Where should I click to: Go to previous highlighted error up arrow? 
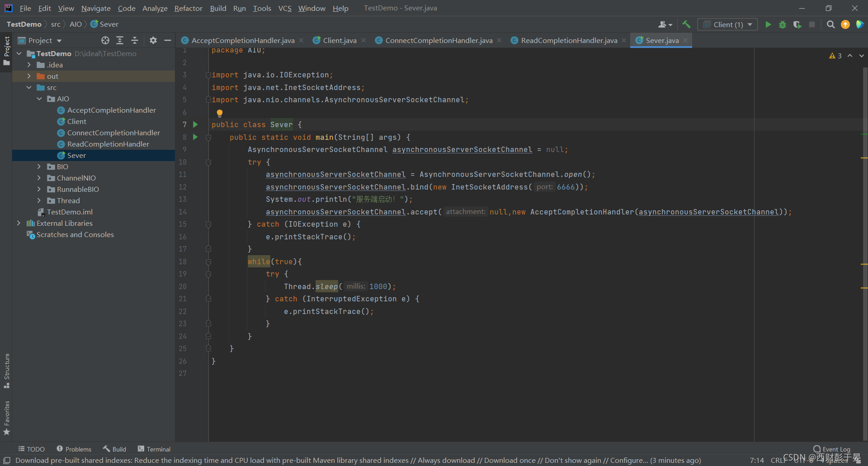click(850, 56)
